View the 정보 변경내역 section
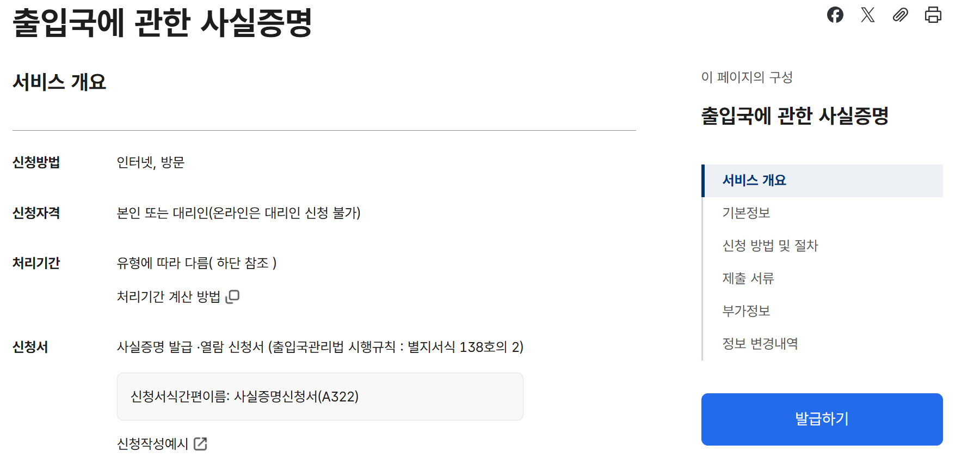Screen dimensions: 980x469 760,344
